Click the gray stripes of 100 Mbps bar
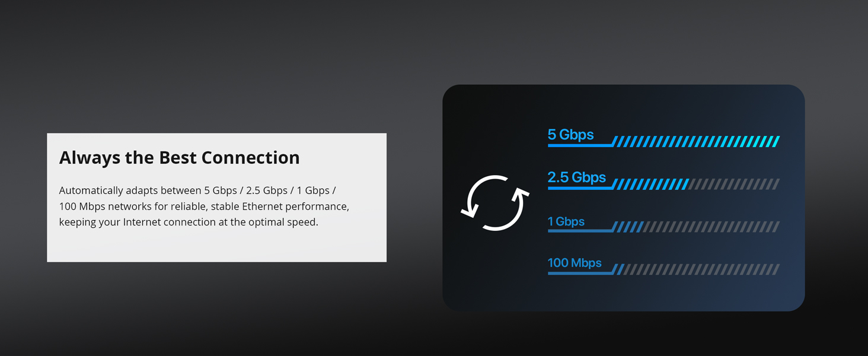Viewport: 868px width, 356px height. pyautogui.click(x=701, y=269)
